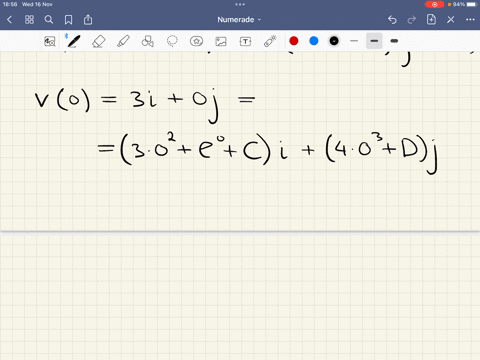
Task: Choose the black pen color
Action: 334,41
